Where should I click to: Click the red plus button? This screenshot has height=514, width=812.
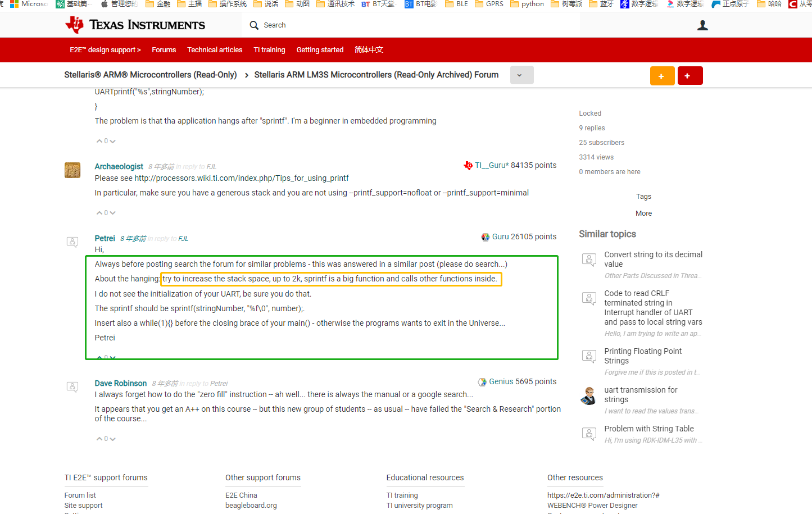point(690,76)
